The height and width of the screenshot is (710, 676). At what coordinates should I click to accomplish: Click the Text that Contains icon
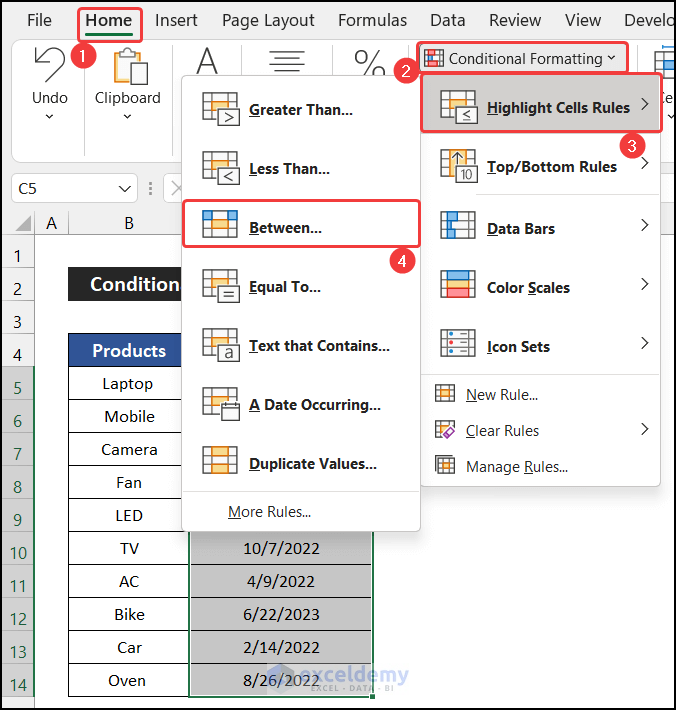coord(221,345)
